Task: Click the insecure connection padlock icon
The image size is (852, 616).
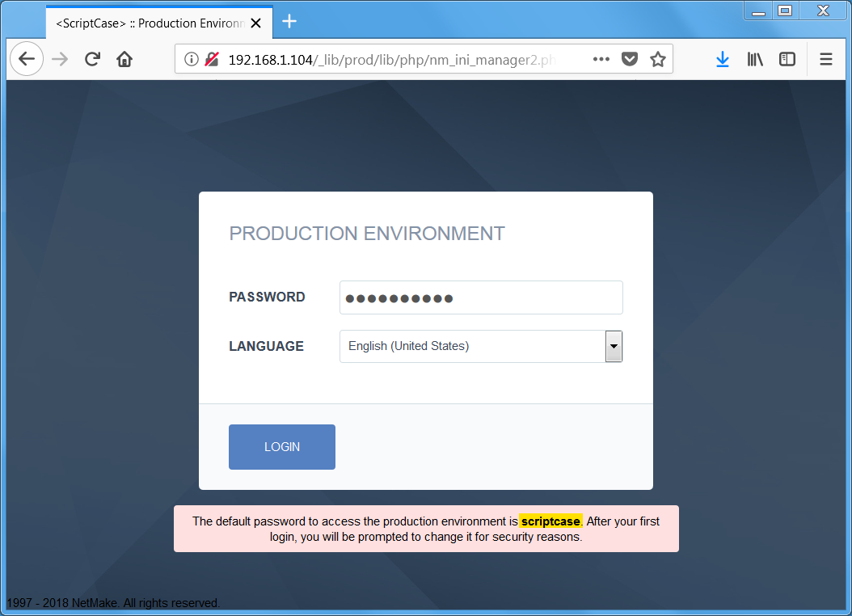Action: 211,59
